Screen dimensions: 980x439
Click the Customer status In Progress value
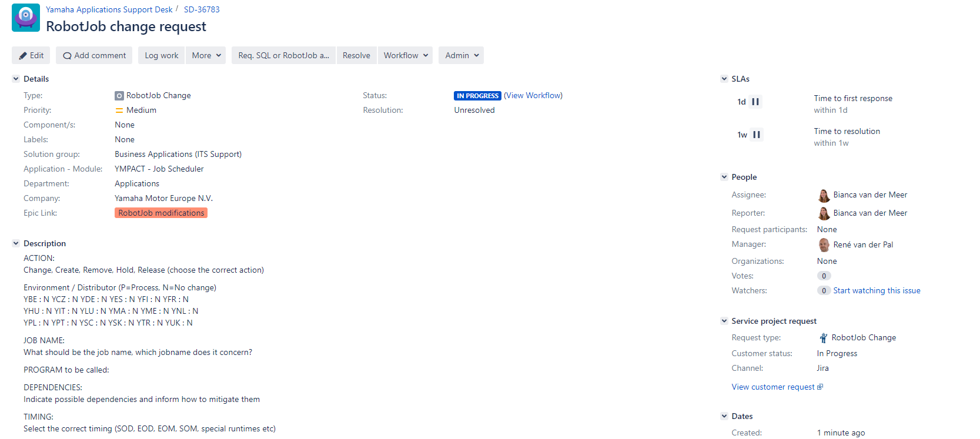click(x=837, y=353)
